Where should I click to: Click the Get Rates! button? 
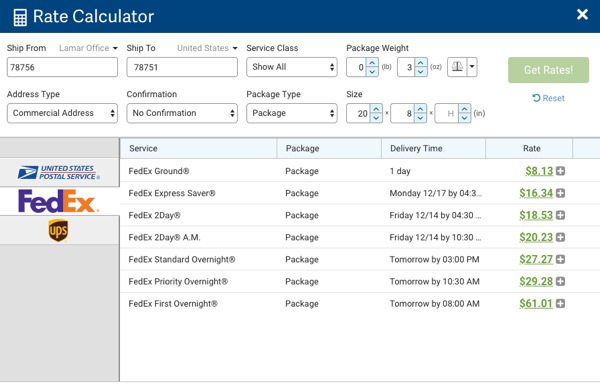(548, 70)
